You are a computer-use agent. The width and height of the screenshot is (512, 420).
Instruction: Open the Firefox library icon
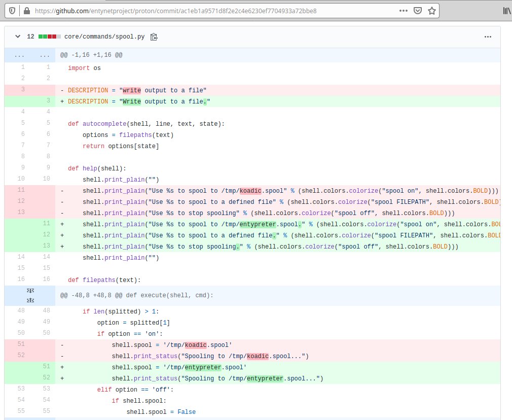click(x=506, y=11)
